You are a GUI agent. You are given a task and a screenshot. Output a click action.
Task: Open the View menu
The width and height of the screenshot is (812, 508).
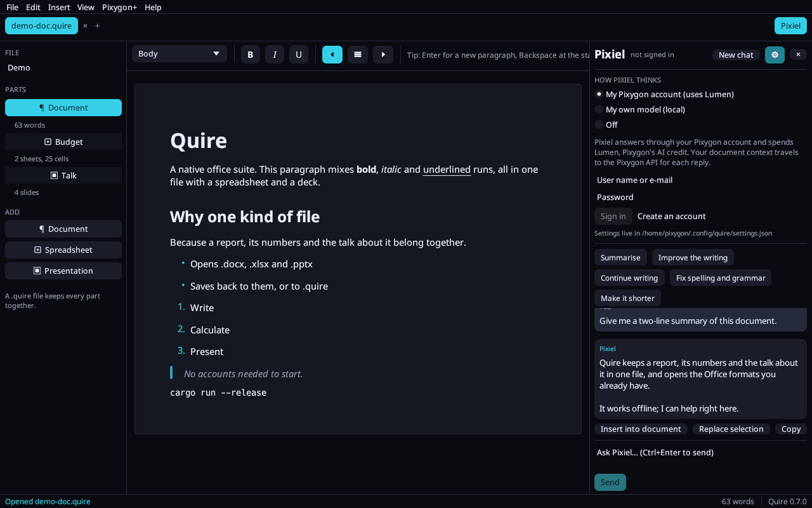pyautogui.click(x=86, y=7)
